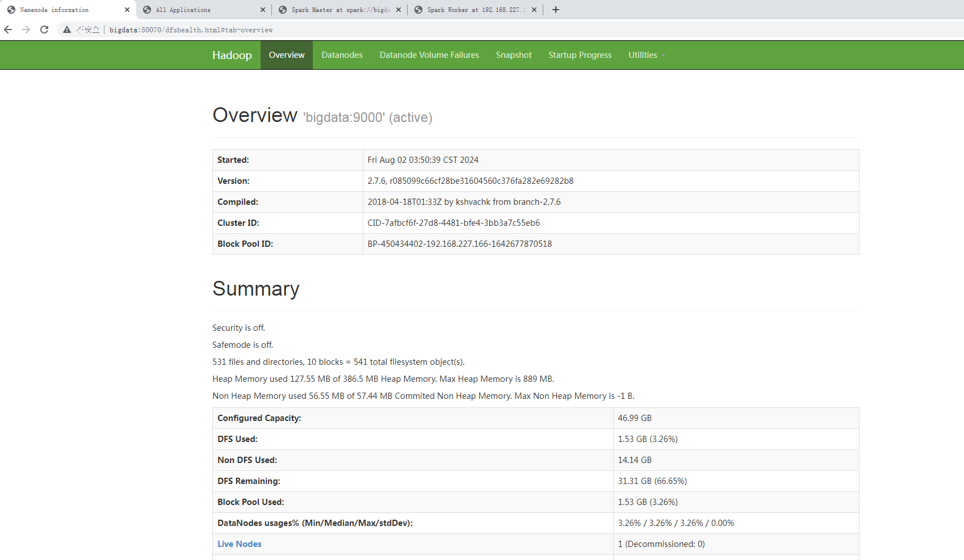The image size is (964, 560).
Task: Expand the Utilities dropdown menu
Action: click(646, 55)
